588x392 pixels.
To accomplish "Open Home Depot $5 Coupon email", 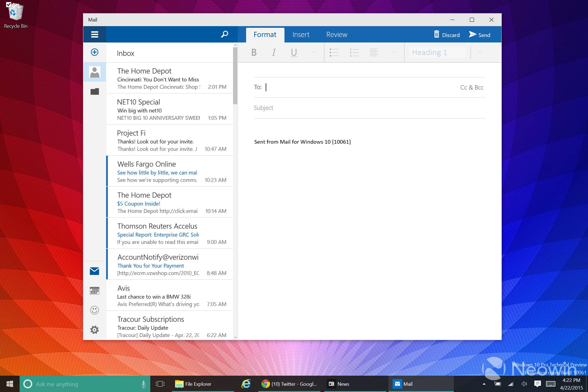I will point(170,202).
